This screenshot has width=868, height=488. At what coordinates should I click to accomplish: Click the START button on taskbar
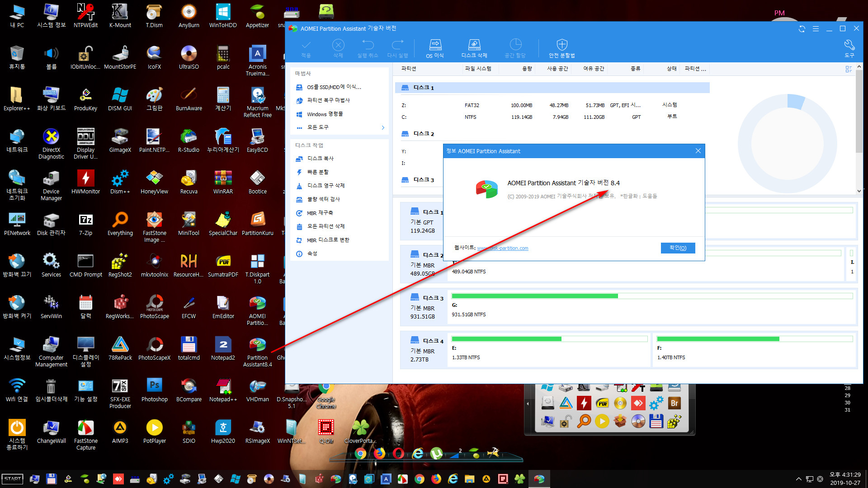[x=13, y=479]
